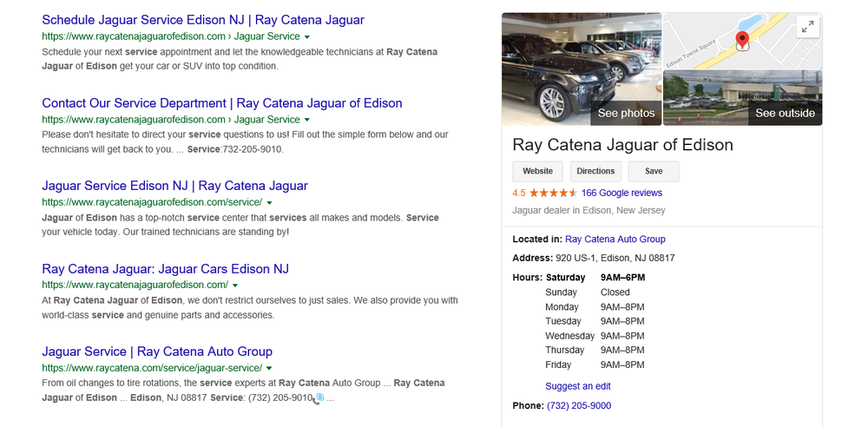Click the red location pin on the map
868x427 pixels.
tap(742, 40)
